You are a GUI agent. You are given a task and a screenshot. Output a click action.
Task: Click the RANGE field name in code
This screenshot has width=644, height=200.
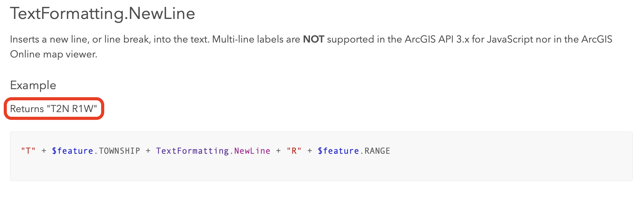377,151
